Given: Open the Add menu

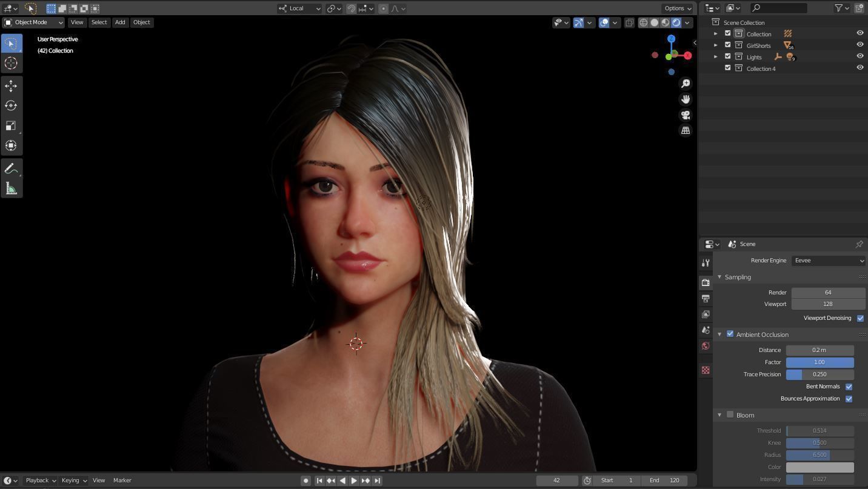Looking at the screenshot, I should (120, 22).
